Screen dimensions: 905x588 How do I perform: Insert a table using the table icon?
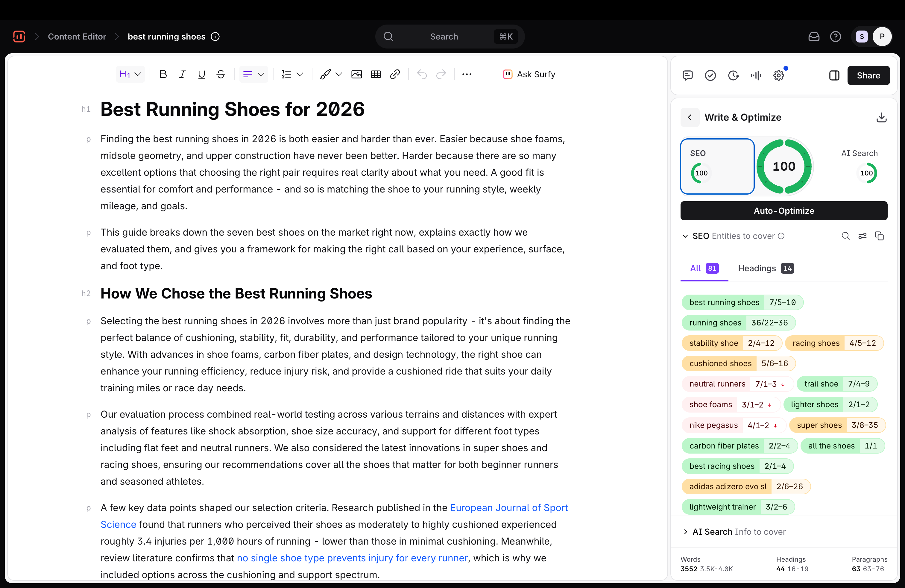376,75
